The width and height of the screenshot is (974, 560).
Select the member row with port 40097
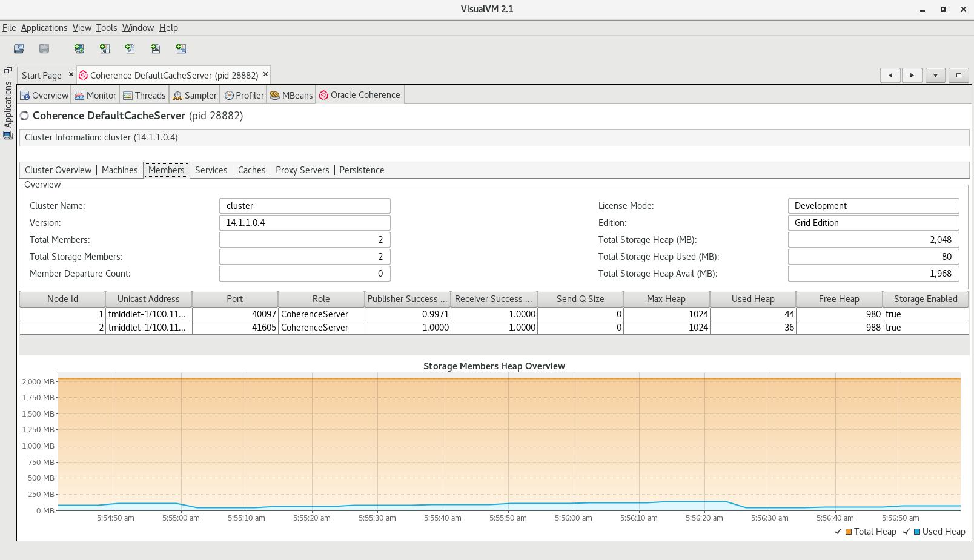coord(494,314)
